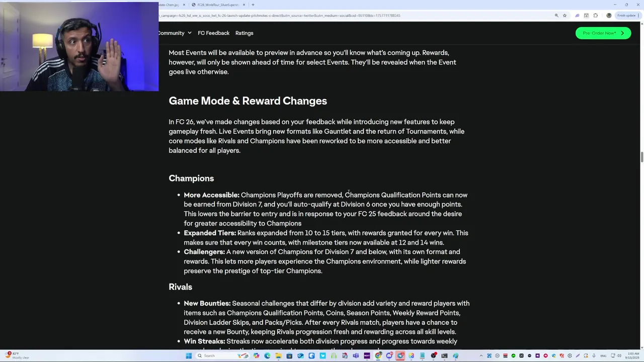Viewport: 644px width, 362px height.
Task: Click the bold 'More Accessible:' text
Action: pos(211,195)
